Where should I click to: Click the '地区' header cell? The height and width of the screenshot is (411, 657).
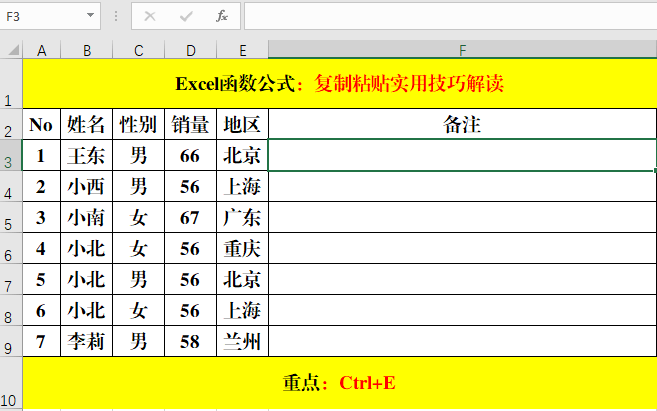[243, 124]
